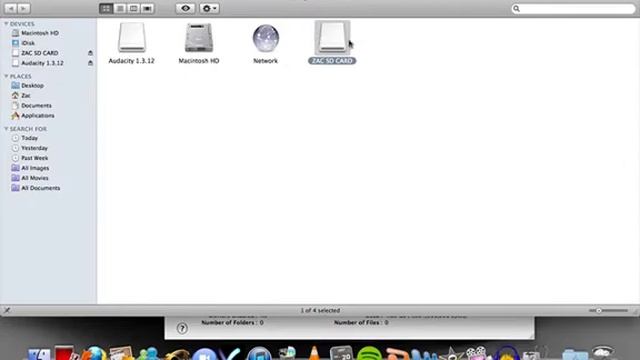This screenshot has width=640, height=360.
Task: Eject ZAC SD CARD from the sidebar
Action: point(90,53)
